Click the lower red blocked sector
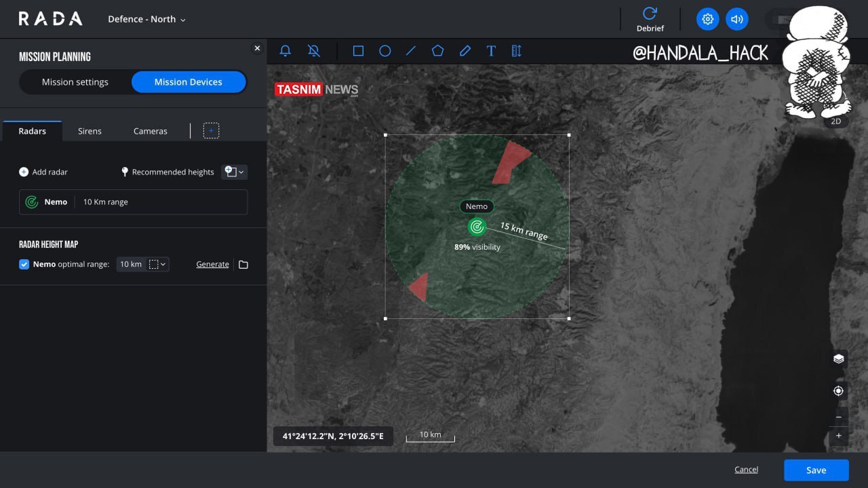Screen dimensions: 868x488 pos(418,288)
